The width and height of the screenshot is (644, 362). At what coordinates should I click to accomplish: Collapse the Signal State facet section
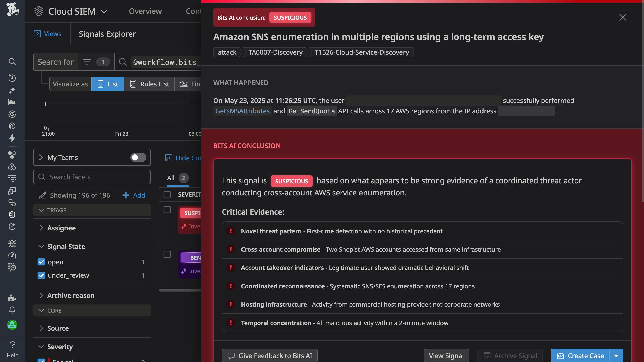(41, 246)
